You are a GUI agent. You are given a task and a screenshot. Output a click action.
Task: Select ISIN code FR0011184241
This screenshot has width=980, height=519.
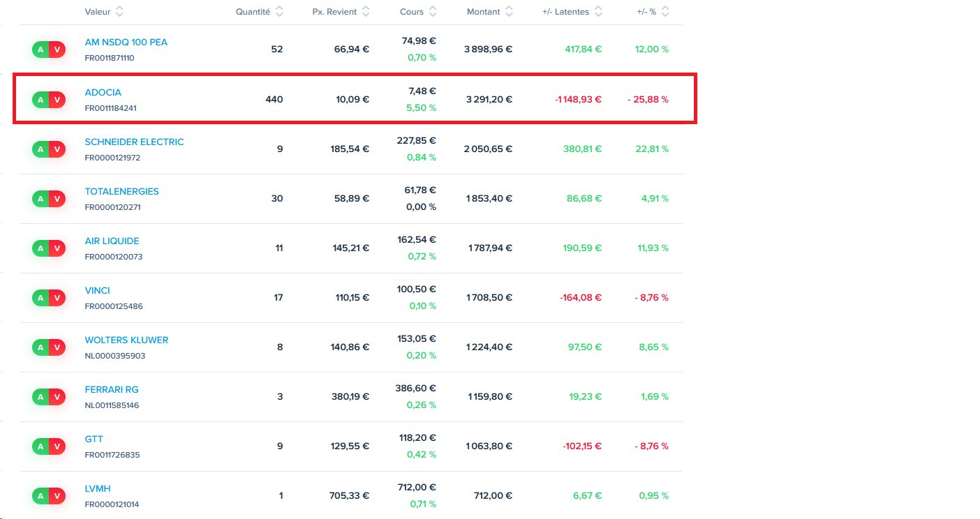point(111,108)
